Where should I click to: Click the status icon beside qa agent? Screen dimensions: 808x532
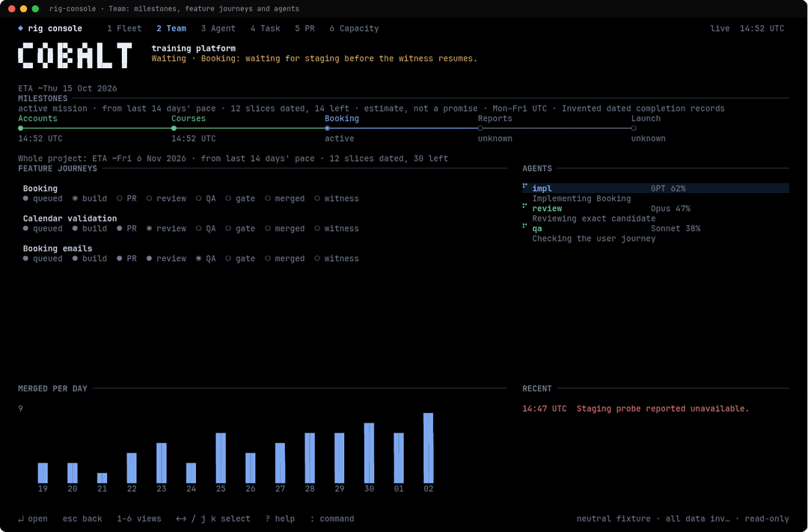[524, 226]
